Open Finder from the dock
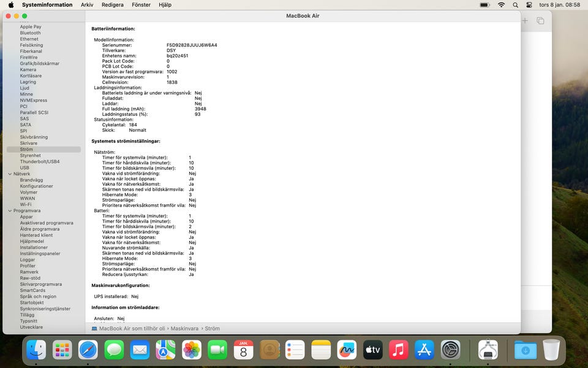Screen dimensions: 588x368 (x=36, y=350)
